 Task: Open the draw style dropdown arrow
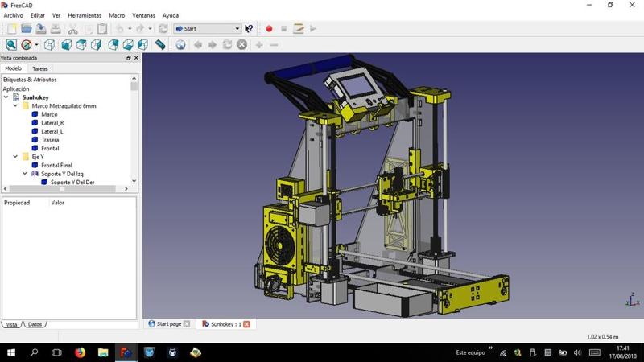pyautogui.click(x=36, y=45)
